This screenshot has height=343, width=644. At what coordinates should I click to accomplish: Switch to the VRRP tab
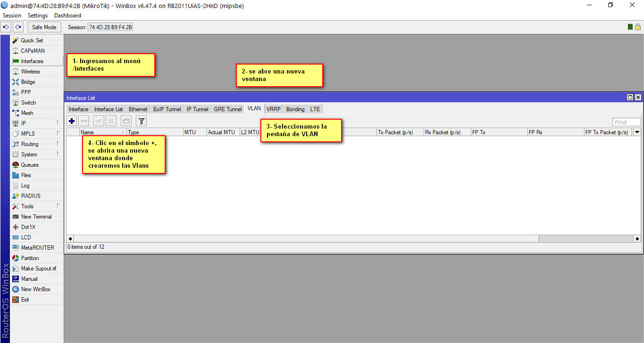[273, 109]
